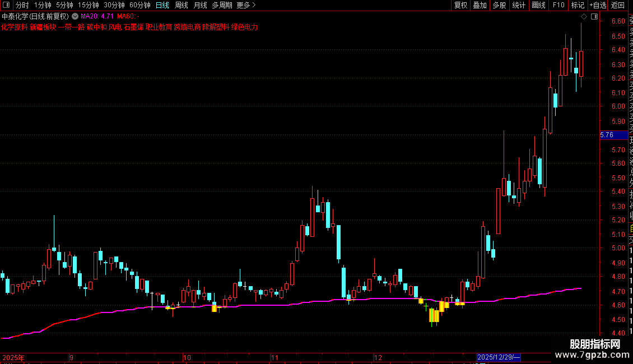633x364 pixels.
Task: Click the MA60 indicator label
Action: (128, 17)
